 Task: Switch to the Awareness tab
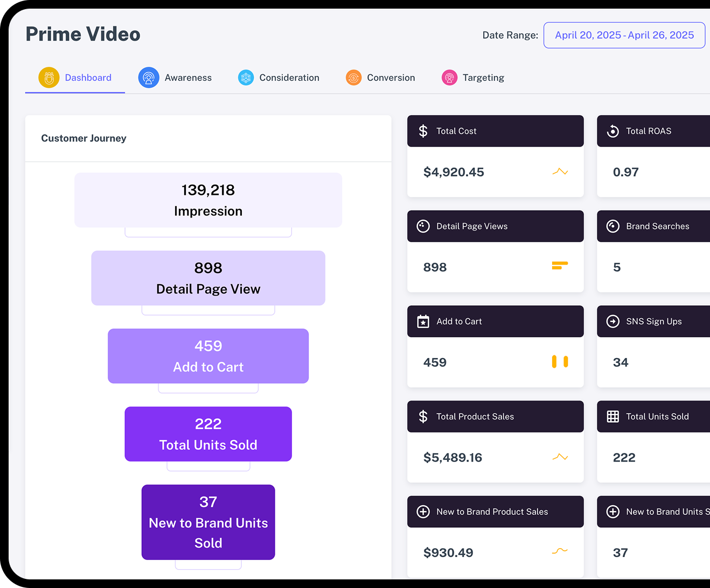pos(175,78)
